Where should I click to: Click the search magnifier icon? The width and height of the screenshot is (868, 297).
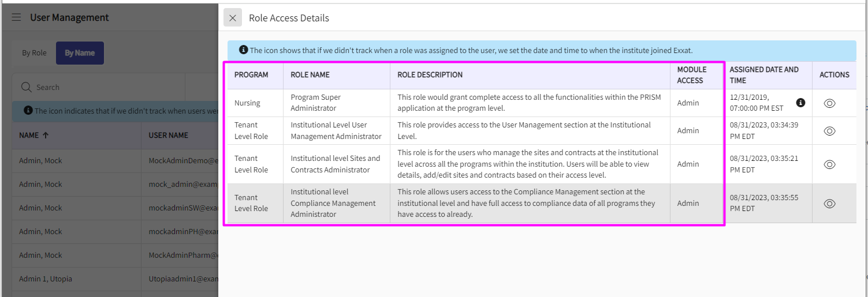click(x=26, y=87)
